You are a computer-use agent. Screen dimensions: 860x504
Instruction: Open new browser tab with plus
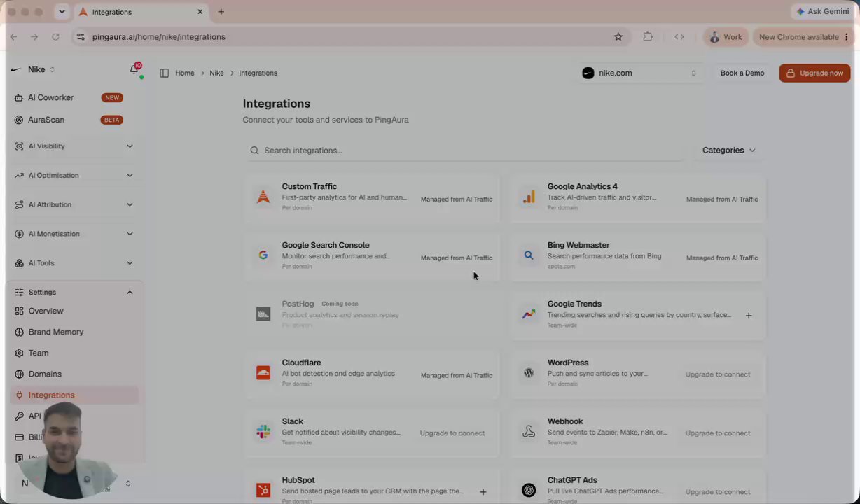[221, 12]
